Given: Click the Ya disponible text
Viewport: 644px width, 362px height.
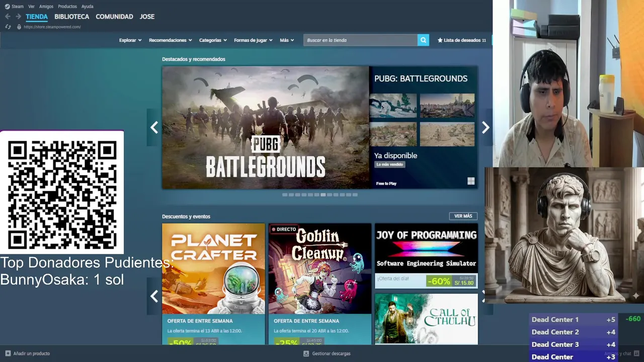Looking at the screenshot, I should (396, 155).
